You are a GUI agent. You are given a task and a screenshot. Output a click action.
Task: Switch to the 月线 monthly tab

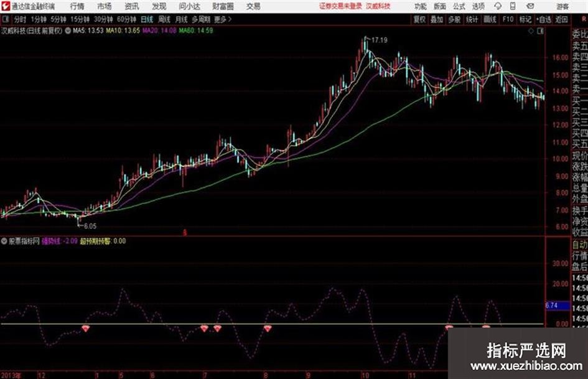click(182, 19)
